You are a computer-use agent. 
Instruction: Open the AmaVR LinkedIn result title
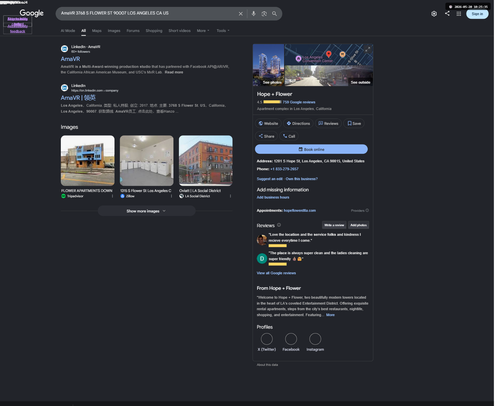70,59
